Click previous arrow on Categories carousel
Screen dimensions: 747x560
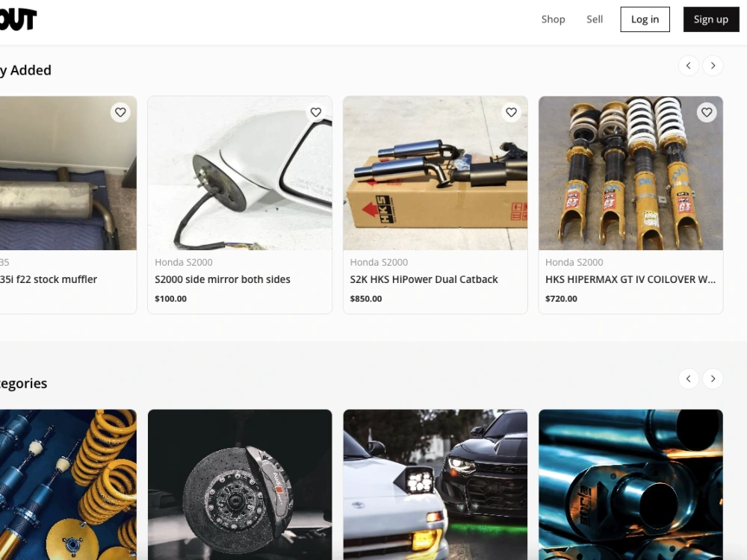click(x=689, y=379)
